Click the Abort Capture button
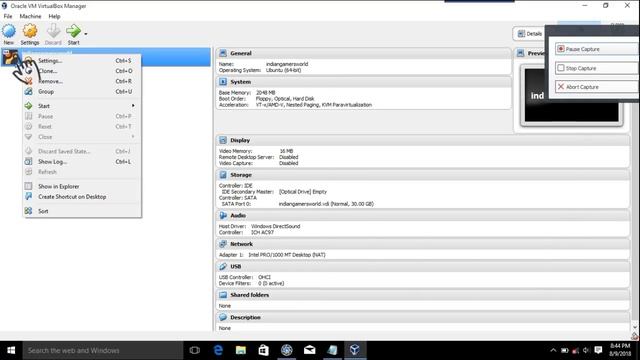 pos(596,87)
